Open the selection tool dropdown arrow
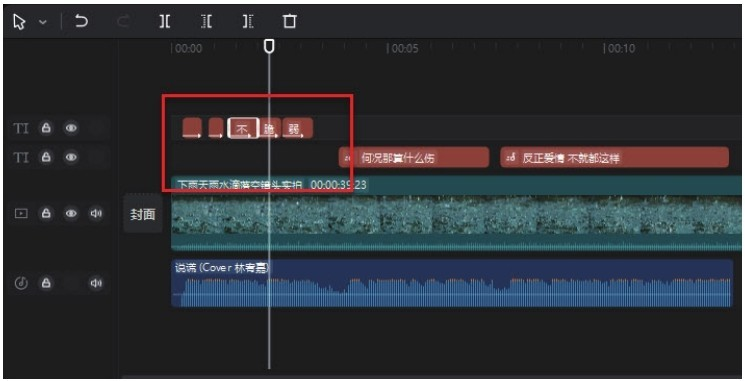The image size is (745, 381). coord(43,22)
